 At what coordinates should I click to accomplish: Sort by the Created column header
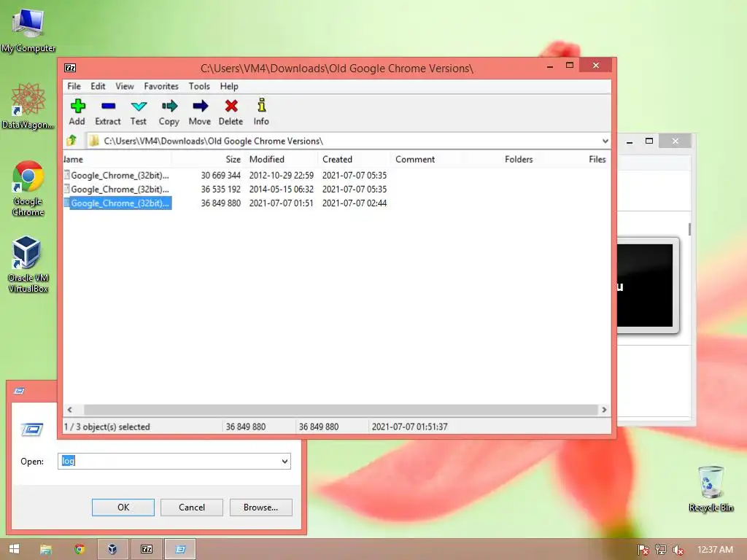point(354,160)
